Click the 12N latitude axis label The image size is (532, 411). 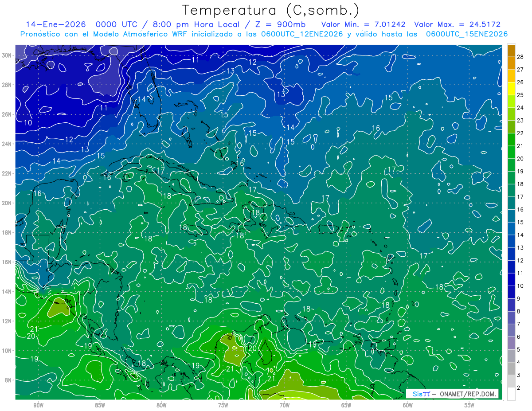click(x=7, y=321)
